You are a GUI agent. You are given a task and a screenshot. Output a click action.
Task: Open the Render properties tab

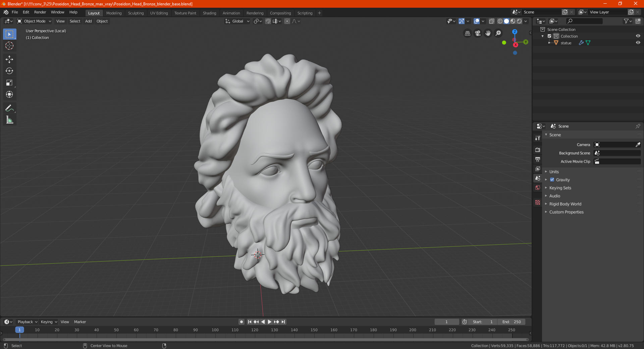point(538,150)
